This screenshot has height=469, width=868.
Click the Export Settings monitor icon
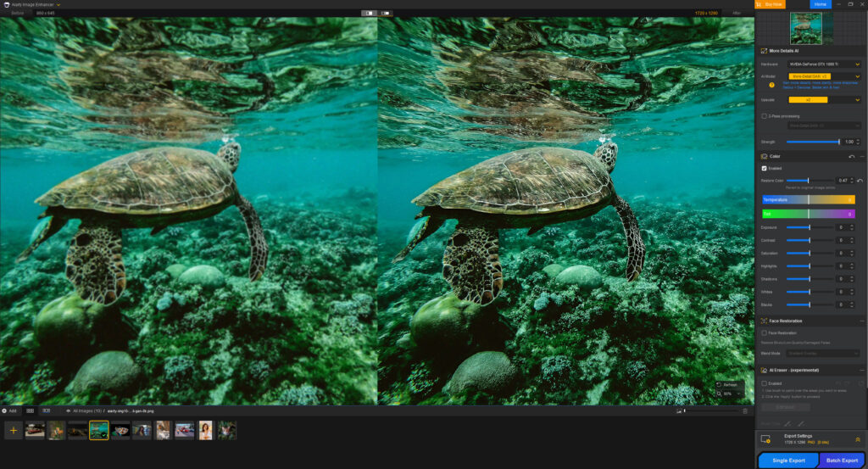(x=765, y=439)
